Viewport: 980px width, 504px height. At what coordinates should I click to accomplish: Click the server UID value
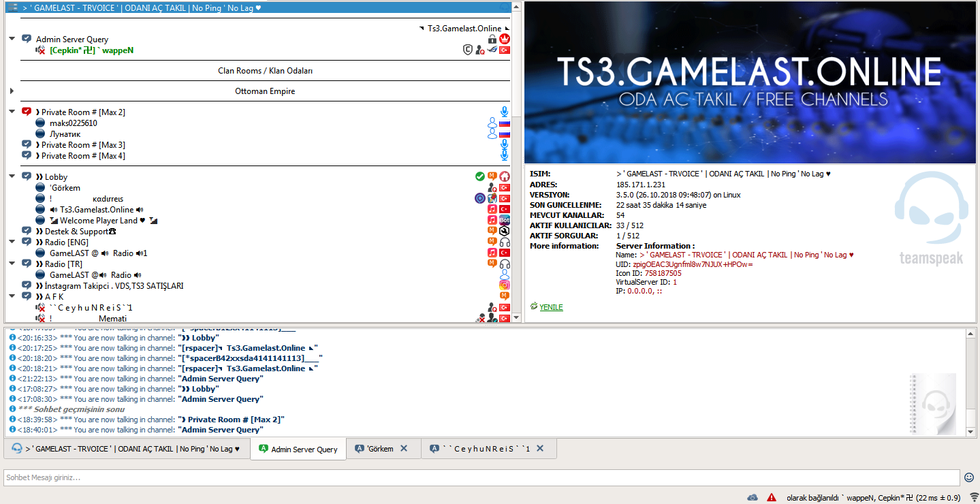pos(693,264)
